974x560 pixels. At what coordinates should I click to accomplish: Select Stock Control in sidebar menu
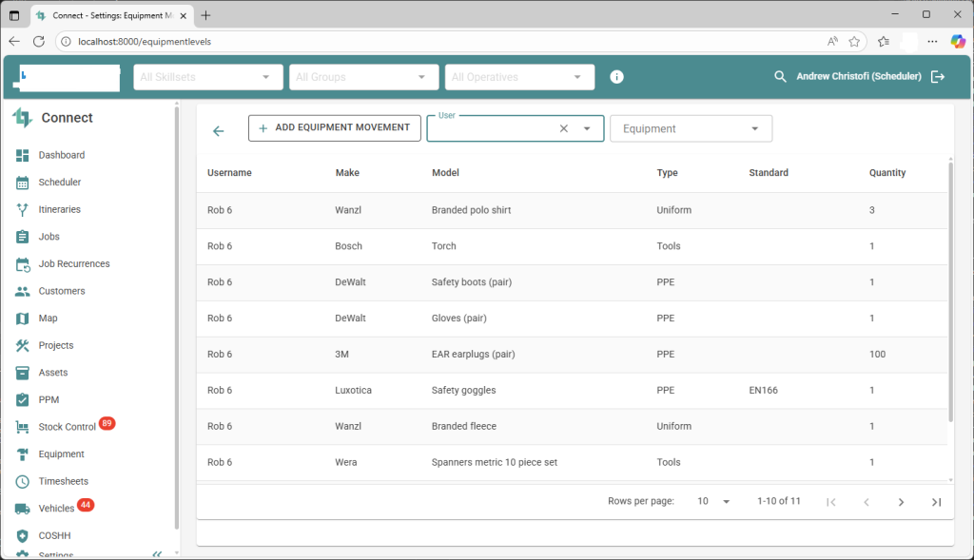[68, 427]
